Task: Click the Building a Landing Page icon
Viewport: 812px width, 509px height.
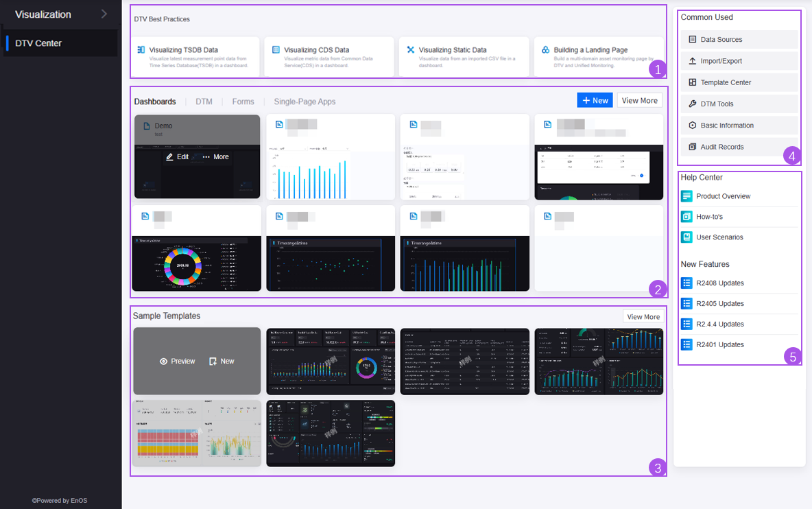Action: (545, 50)
